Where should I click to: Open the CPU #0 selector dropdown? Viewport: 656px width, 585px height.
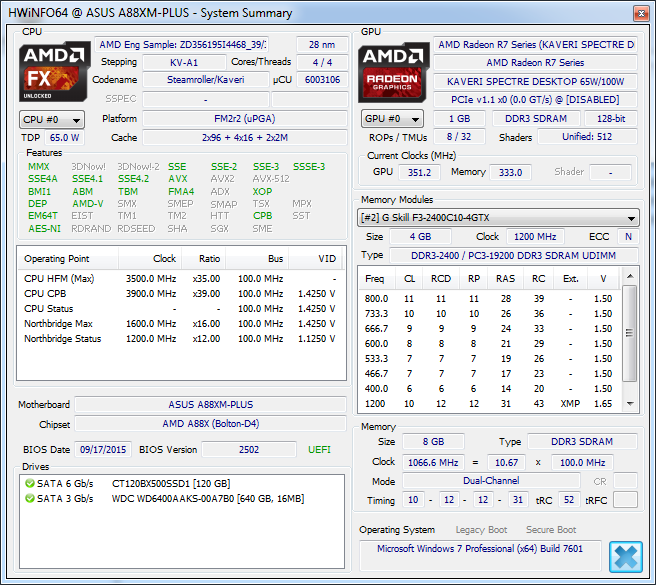point(52,119)
